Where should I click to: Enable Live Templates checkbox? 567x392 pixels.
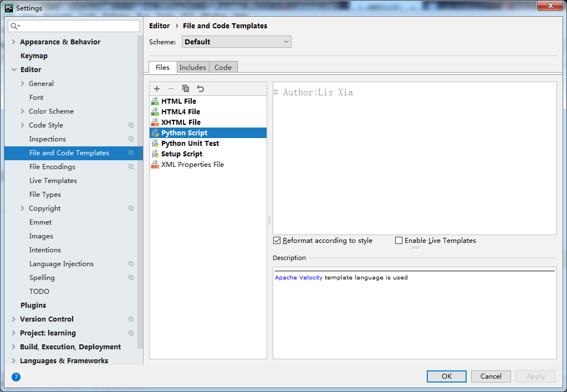[x=399, y=241]
